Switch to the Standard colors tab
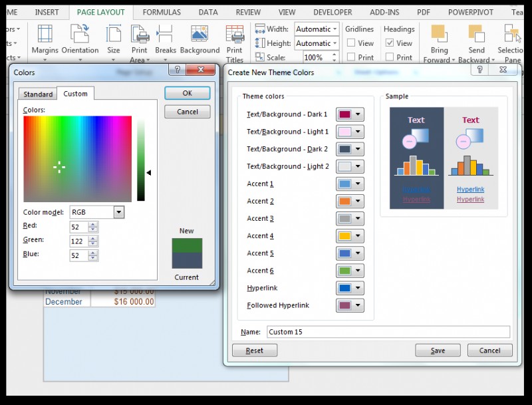This screenshot has width=532, height=405. 37,94
